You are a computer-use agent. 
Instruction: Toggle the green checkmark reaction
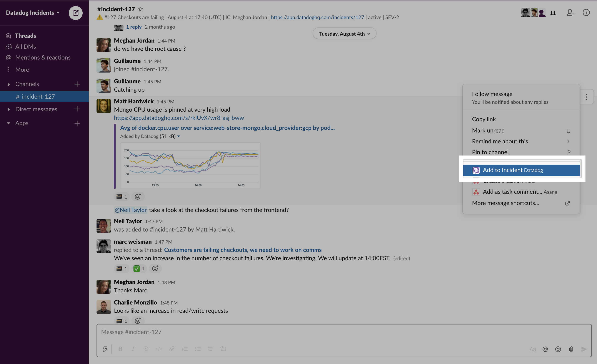[x=139, y=268]
